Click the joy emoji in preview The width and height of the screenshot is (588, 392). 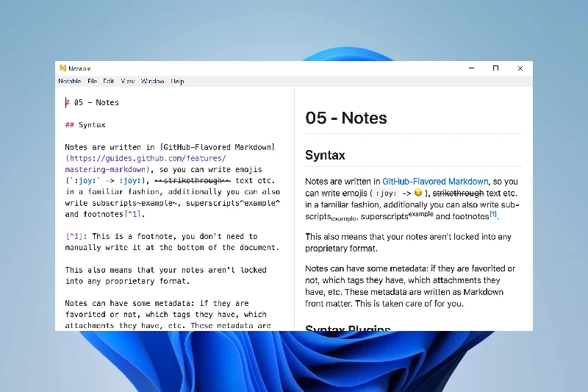[x=418, y=193]
